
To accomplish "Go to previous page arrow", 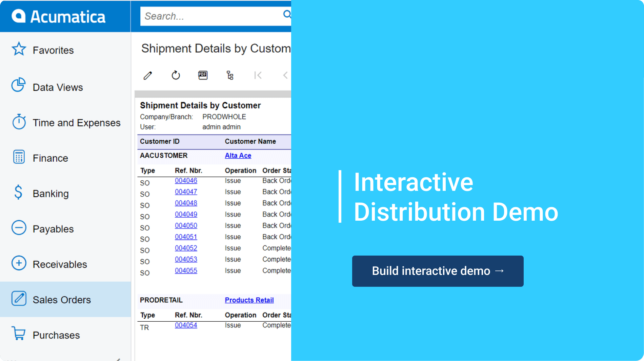I will pyautogui.click(x=285, y=75).
